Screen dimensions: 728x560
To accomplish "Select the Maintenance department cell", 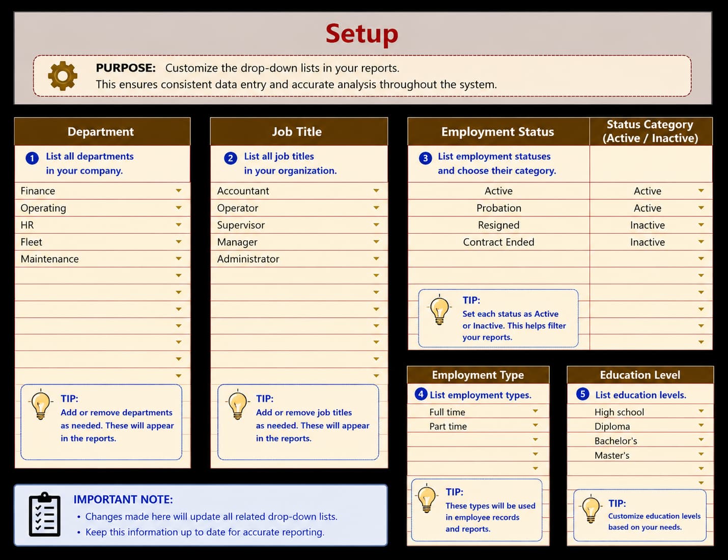I will 102,259.
